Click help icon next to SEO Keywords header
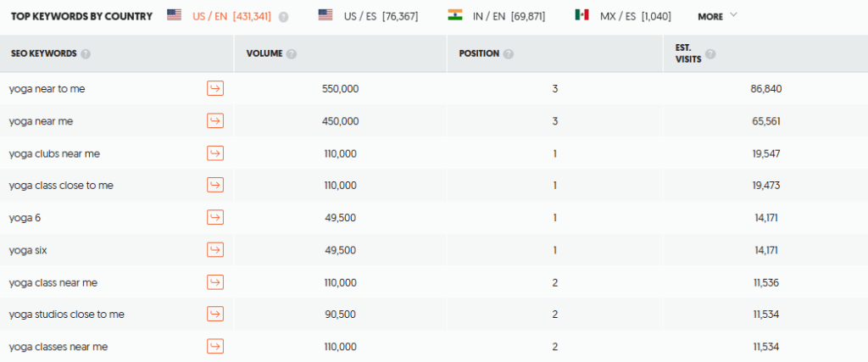The image size is (868, 362). click(86, 54)
